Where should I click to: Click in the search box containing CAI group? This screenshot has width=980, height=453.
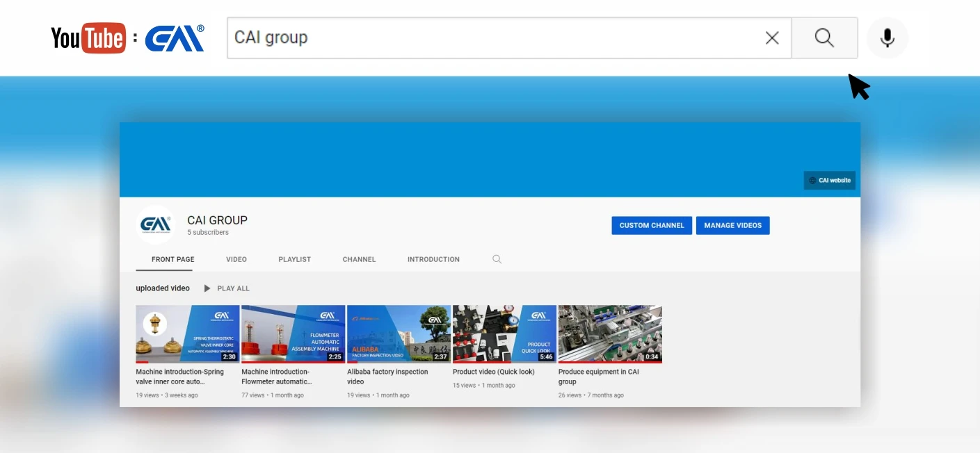[487, 38]
